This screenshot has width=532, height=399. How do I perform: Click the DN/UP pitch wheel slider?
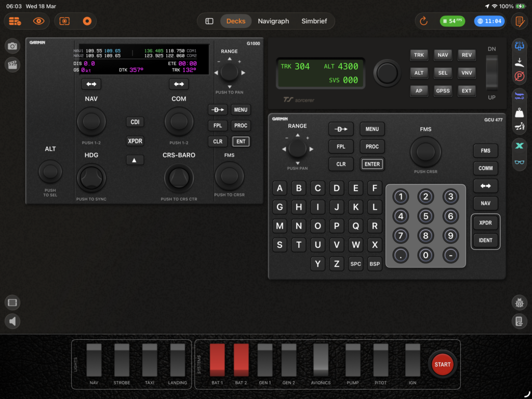click(491, 73)
